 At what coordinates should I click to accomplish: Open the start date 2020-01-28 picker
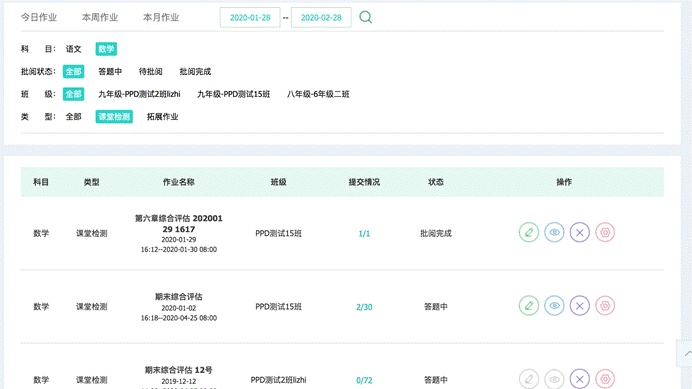[250, 18]
